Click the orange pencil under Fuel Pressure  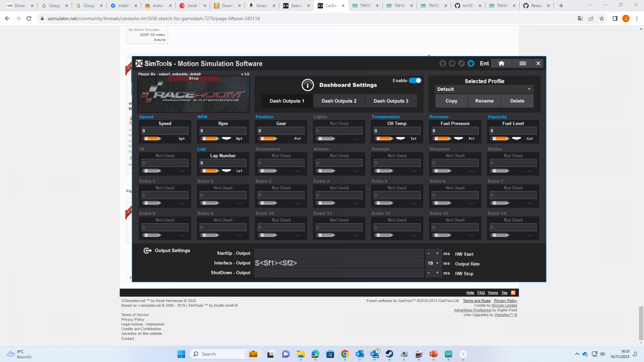(442, 139)
